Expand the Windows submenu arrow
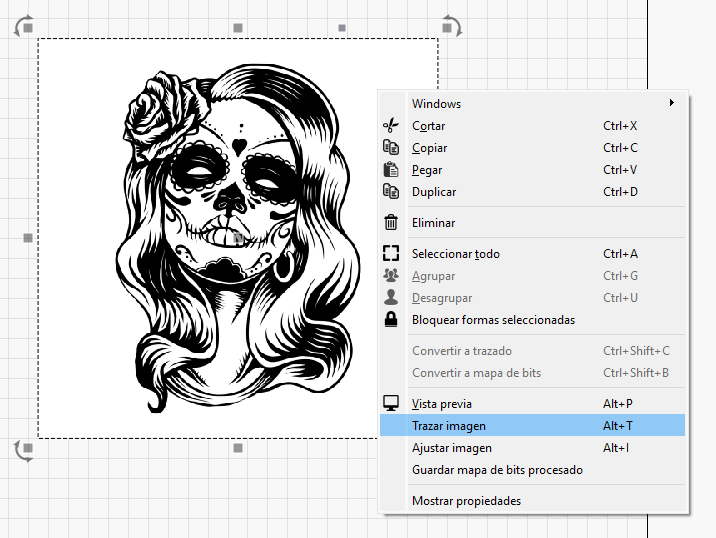Screen dimensions: 716x538 (672, 103)
